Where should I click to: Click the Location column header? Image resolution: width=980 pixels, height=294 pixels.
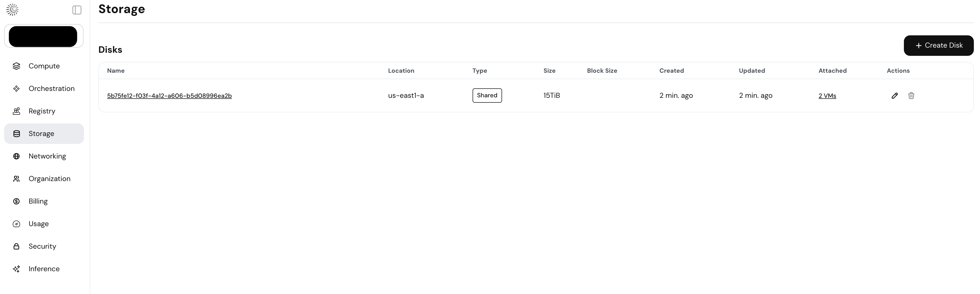pyautogui.click(x=401, y=71)
